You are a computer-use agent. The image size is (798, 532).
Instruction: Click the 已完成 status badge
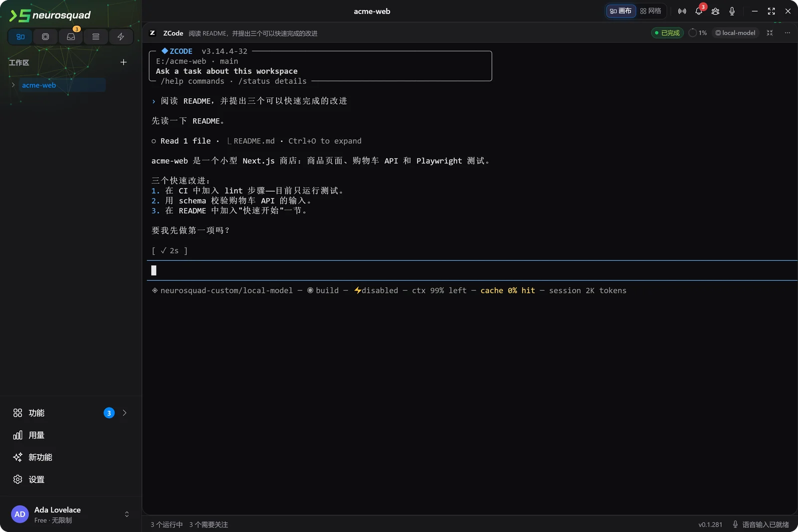coord(667,33)
